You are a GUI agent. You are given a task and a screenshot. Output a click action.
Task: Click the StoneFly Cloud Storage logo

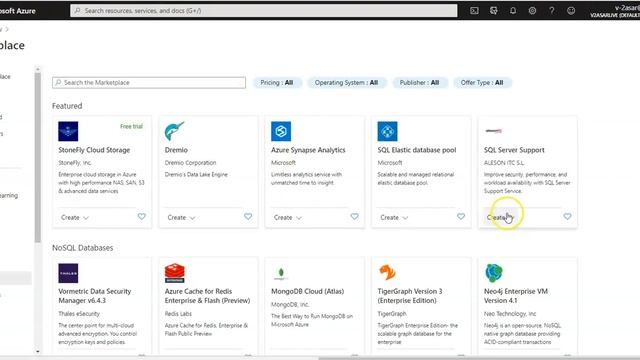pos(68,131)
